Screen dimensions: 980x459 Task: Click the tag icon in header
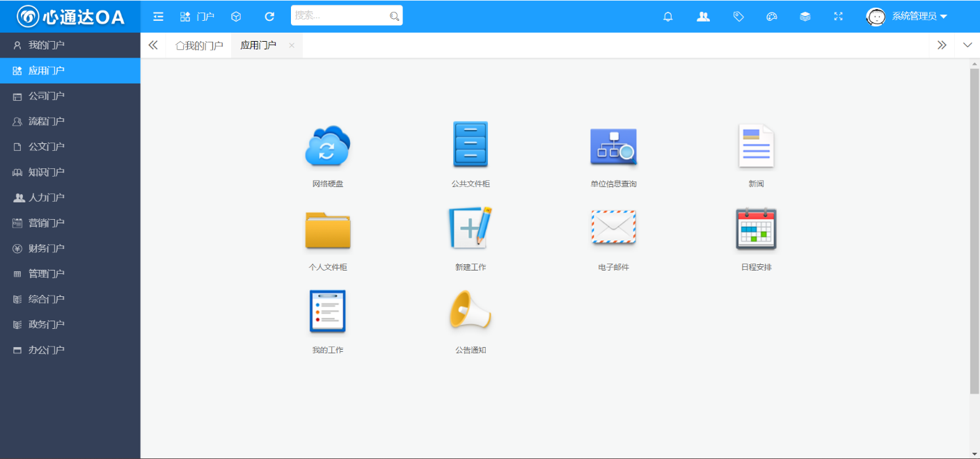click(738, 17)
